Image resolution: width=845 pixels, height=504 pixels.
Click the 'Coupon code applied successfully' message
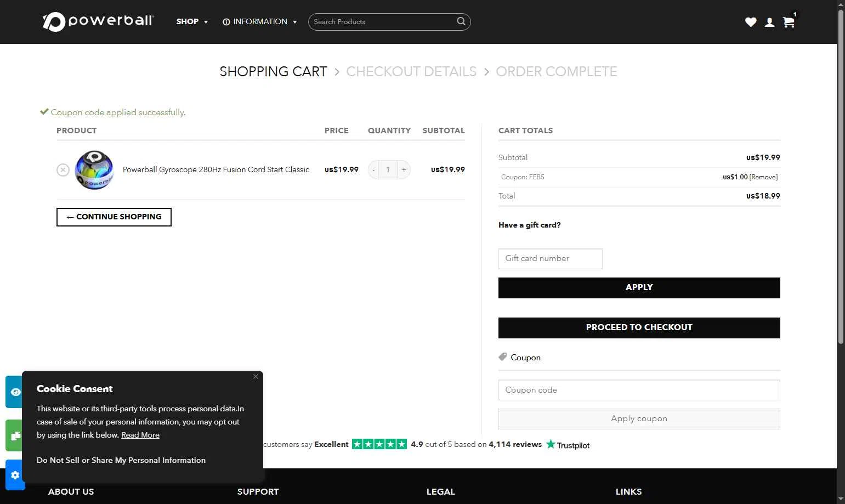point(118,112)
